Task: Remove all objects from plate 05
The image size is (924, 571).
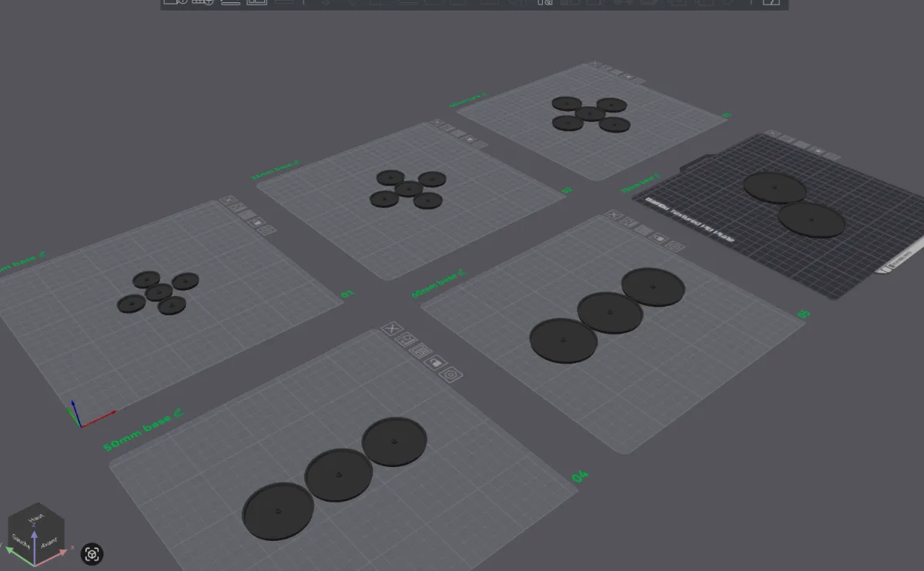Action: tap(614, 215)
